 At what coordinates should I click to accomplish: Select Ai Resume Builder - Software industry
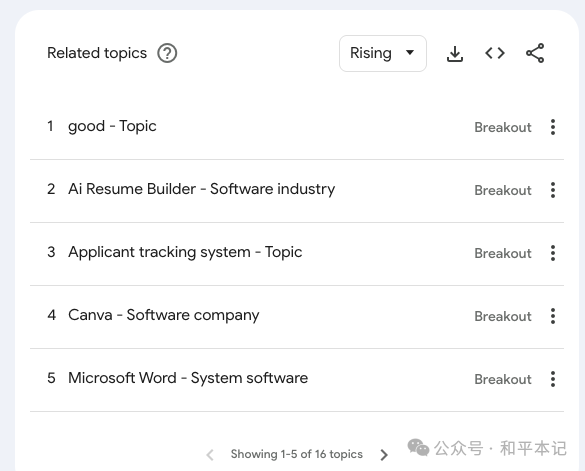(201, 189)
